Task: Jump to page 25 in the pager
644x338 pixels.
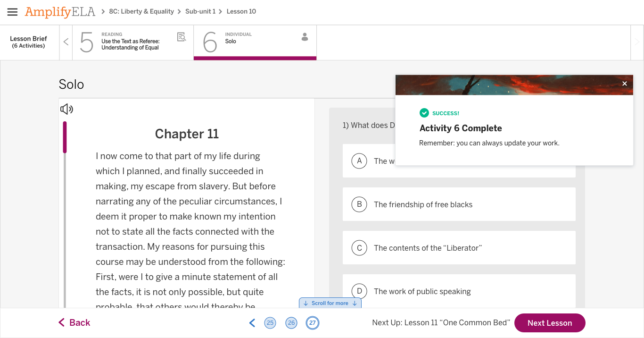Action: pos(270,323)
